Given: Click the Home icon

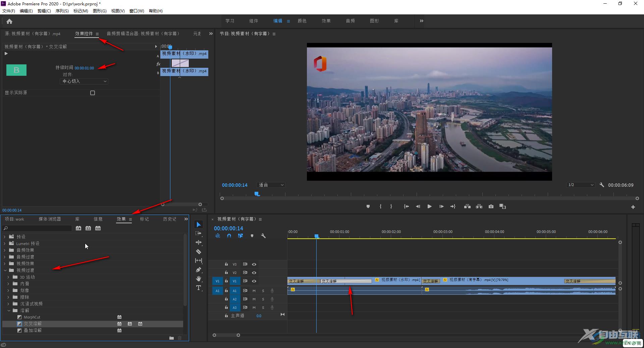Looking at the screenshot, I should pyautogui.click(x=9, y=21).
